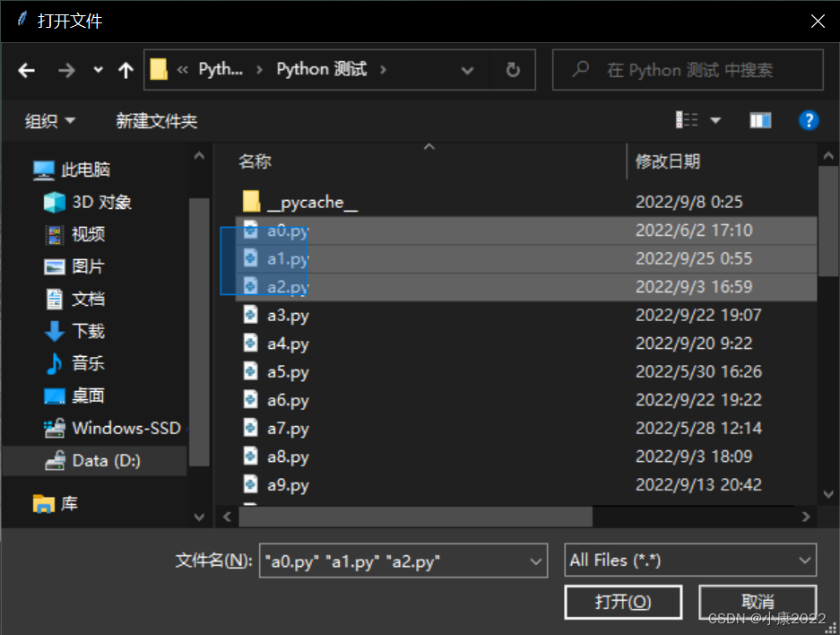Screen dimensions: 840x635
Task: Deselect the highlighted a1.py file
Action: coord(287,258)
